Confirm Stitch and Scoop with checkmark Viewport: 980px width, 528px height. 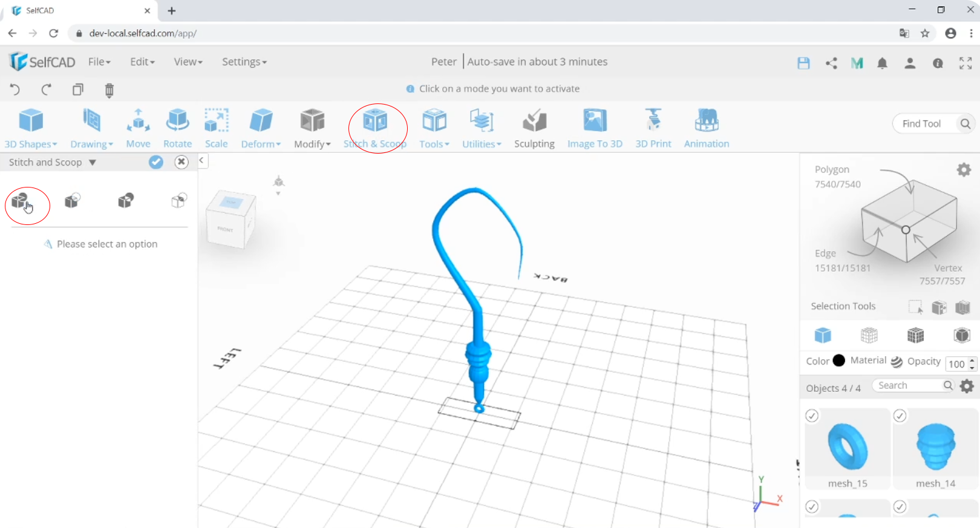click(156, 162)
